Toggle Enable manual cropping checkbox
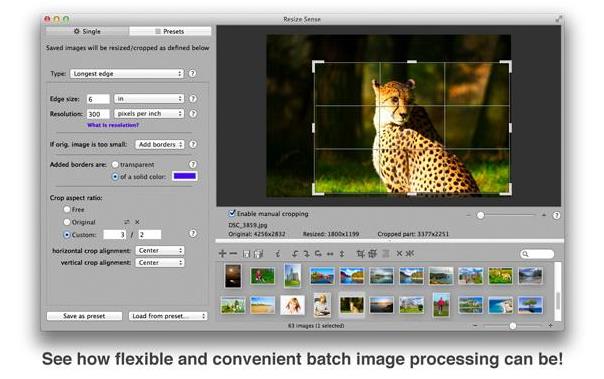604x379 pixels. [x=232, y=213]
